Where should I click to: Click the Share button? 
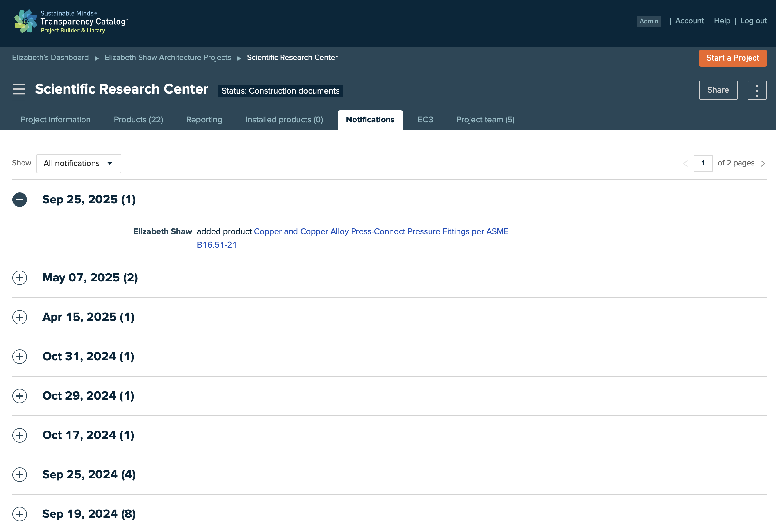click(718, 90)
